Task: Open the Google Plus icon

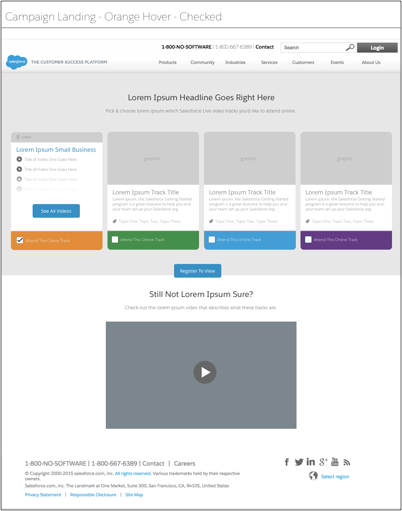Action: tap(323, 462)
